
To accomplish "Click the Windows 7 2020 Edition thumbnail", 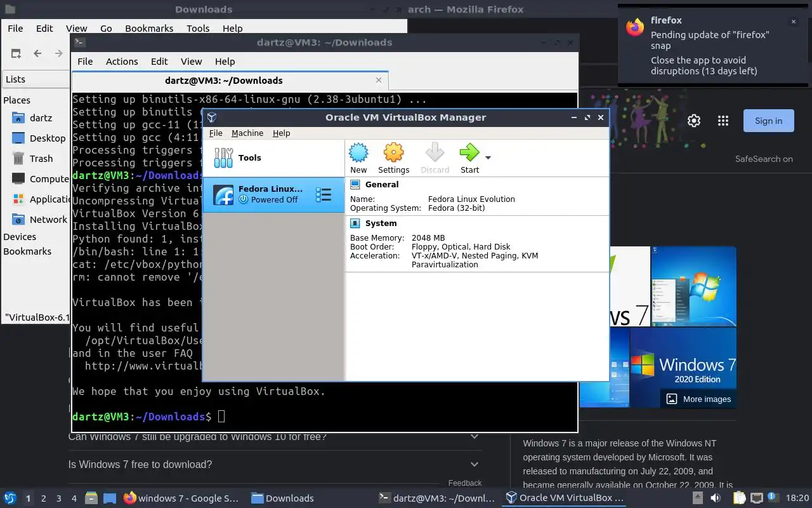I will [x=683, y=368].
